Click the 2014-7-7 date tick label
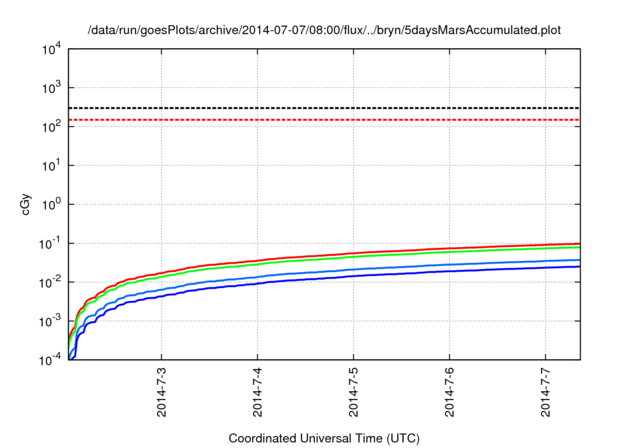The height and width of the screenshot is (448, 640). pos(546,392)
